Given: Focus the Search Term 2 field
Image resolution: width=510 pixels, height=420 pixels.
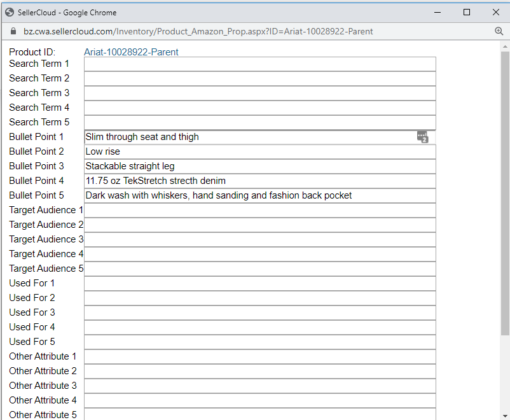Looking at the screenshot, I should [x=260, y=79].
